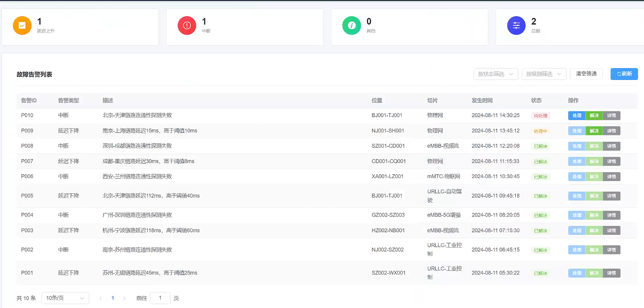644x308 pixels.
Task: Click the 清空筛选 clear filter button
Action: (x=586, y=74)
